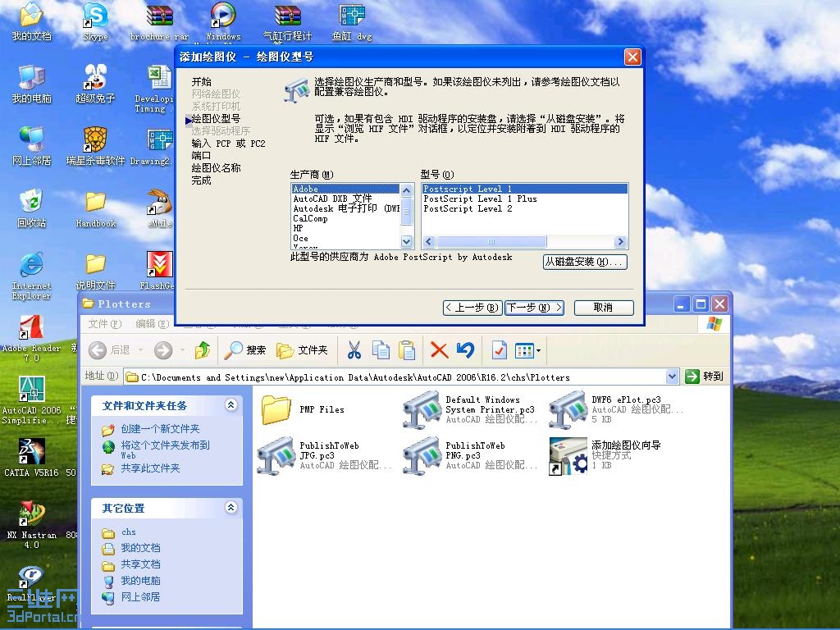Launch CATIA V5R16 desktop shortcut
840x630 pixels.
tap(31, 458)
